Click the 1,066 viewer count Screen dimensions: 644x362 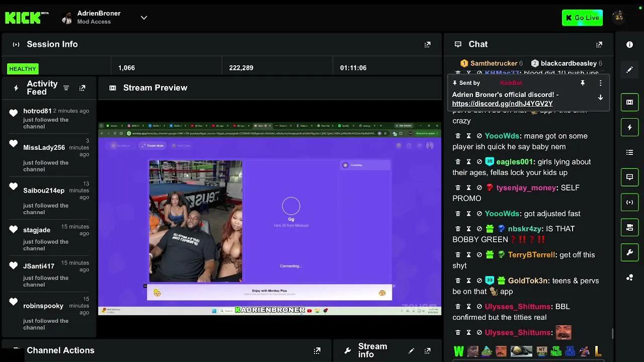[126, 68]
